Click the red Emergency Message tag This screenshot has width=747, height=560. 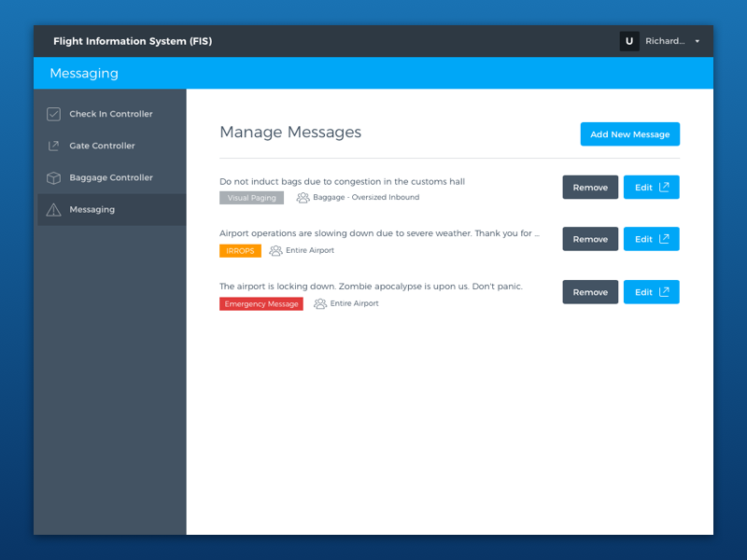[x=261, y=304]
